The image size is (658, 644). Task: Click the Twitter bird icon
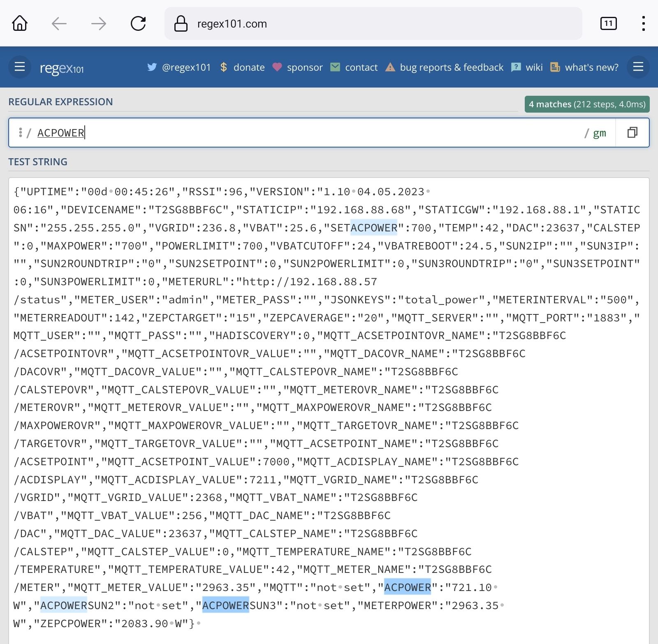[152, 67]
